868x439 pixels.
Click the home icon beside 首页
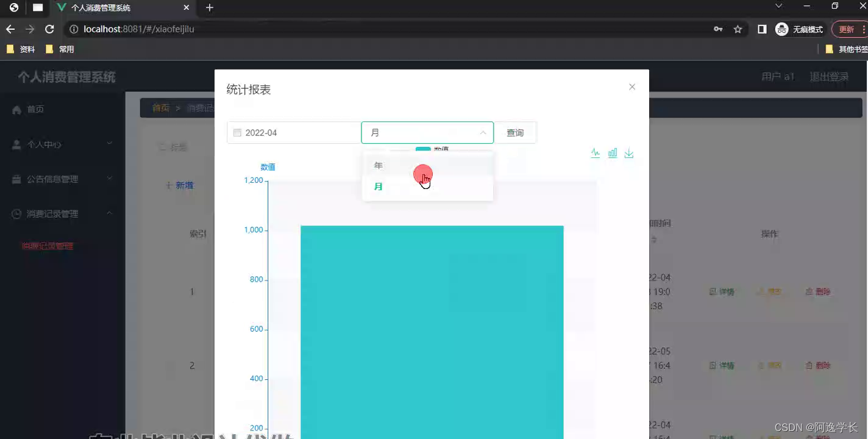pyautogui.click(x=16, y=109)
